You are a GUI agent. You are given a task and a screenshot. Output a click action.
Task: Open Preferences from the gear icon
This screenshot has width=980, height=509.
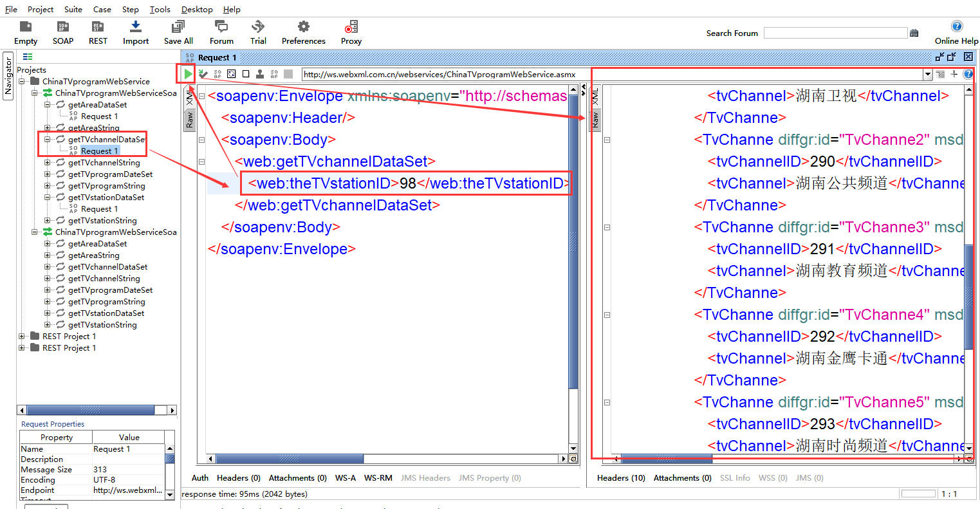click(303, 27)
